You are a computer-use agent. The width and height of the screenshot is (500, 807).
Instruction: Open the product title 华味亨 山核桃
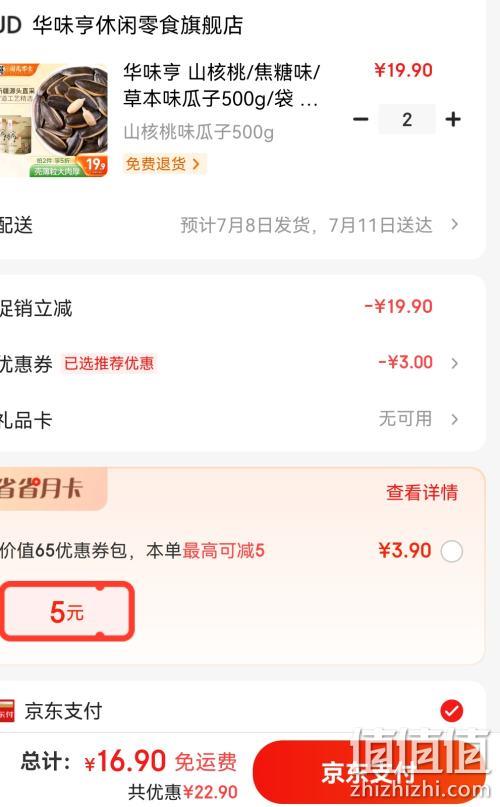point(221,85)
